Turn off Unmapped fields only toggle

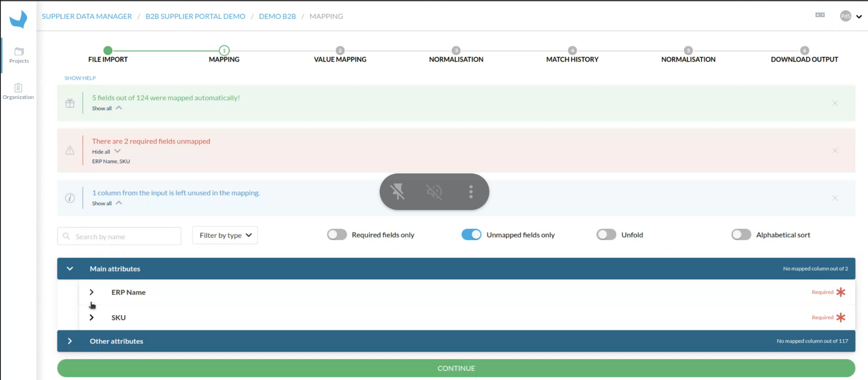472,235
